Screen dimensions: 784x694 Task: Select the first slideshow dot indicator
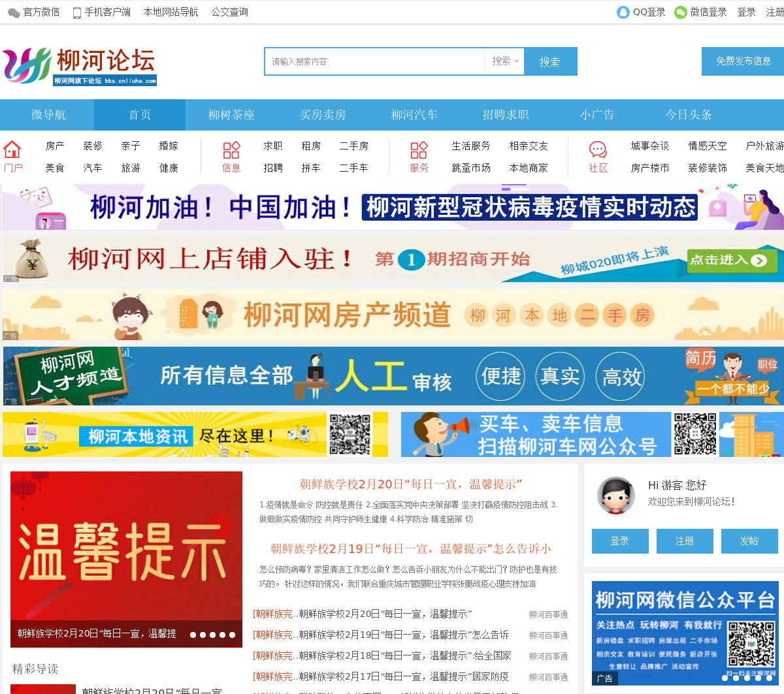(193, 635)
